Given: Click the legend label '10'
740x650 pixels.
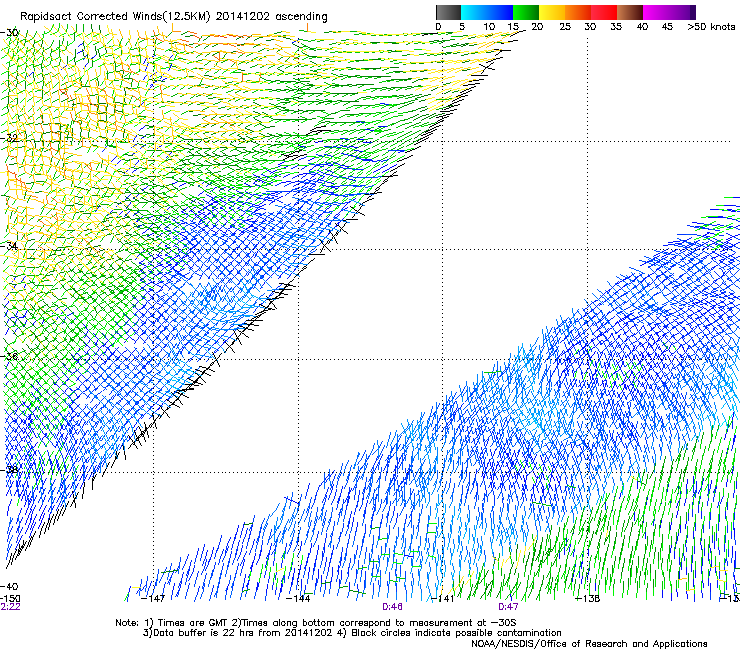Looking at the screenshot, I should click(489, 27).
